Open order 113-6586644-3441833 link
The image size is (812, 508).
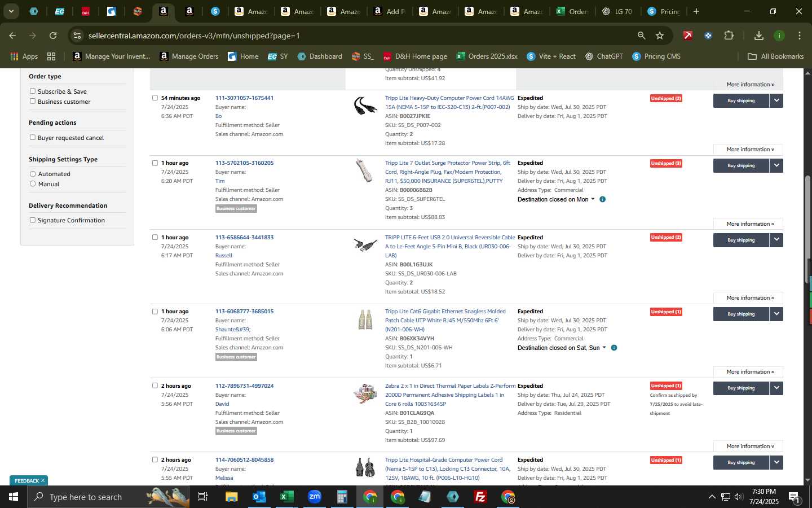click(244, 238)
